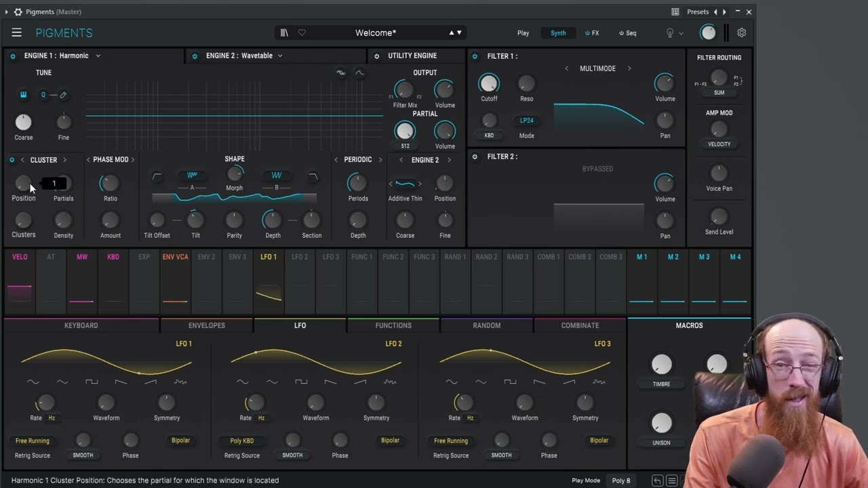Image resolution: width=868 pixels, height=488 pixels.
Task: Open the Poly 8 play mode dropdown
Action: pos(621,481)
